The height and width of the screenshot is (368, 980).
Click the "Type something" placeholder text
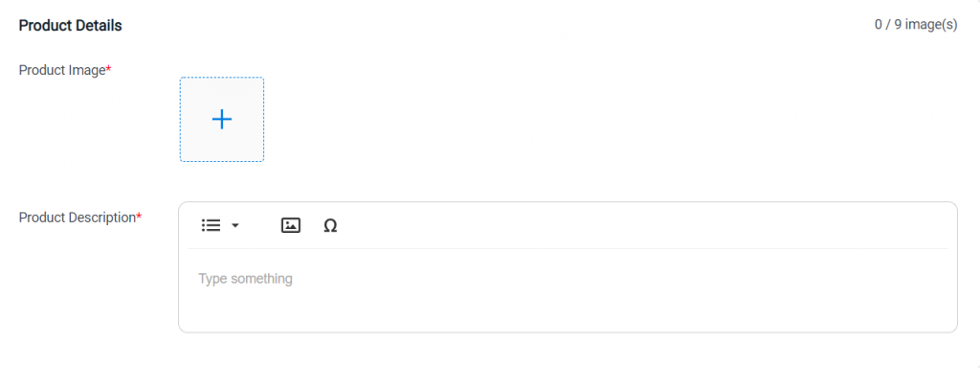246,279
